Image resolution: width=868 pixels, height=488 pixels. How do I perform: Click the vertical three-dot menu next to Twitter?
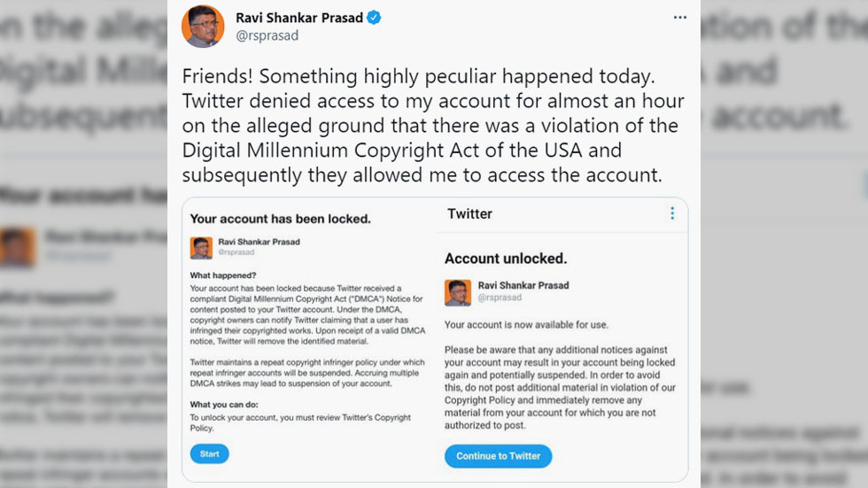point(672,213)
